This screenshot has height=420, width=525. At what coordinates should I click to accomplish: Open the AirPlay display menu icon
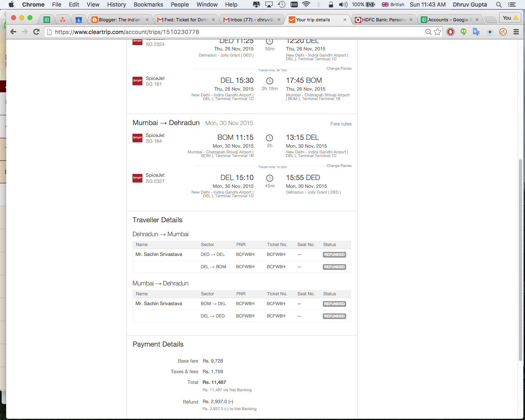(x=269, y=5)
